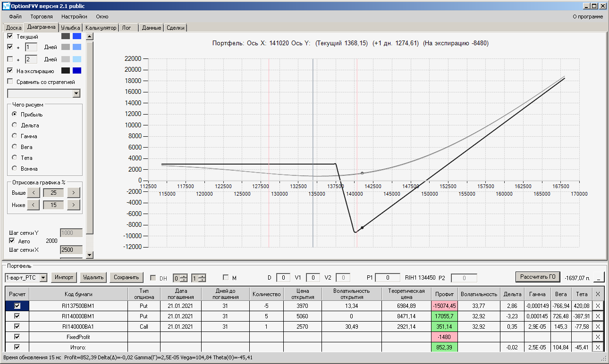Switch to the Данные tab
This screenshot has height=364, width=609.
tap(152, 28)
